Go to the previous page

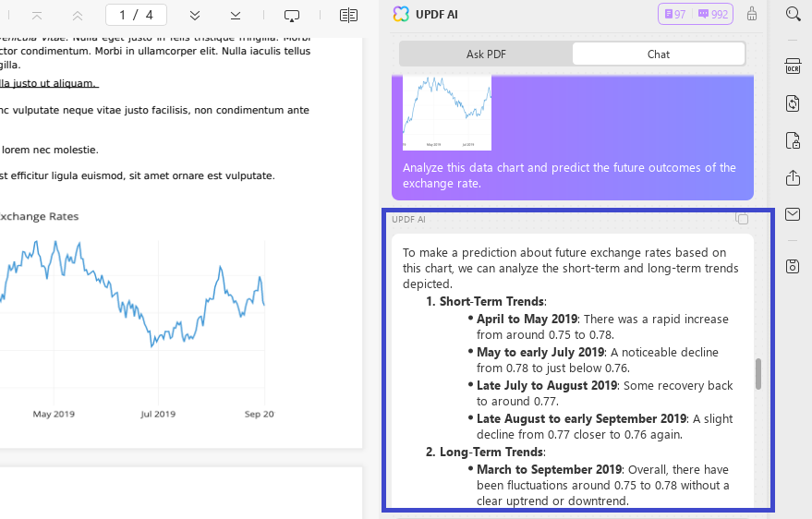click(78, 16)
